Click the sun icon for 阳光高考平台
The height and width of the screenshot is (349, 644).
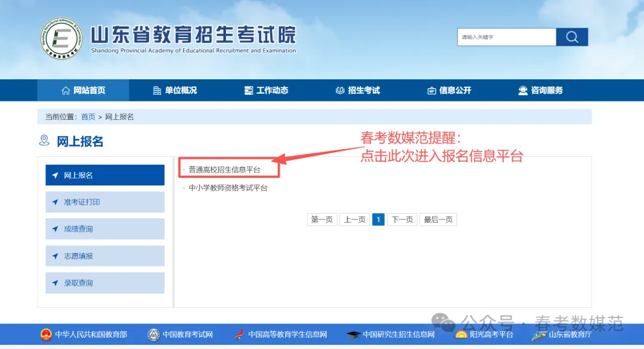point(461,335)
